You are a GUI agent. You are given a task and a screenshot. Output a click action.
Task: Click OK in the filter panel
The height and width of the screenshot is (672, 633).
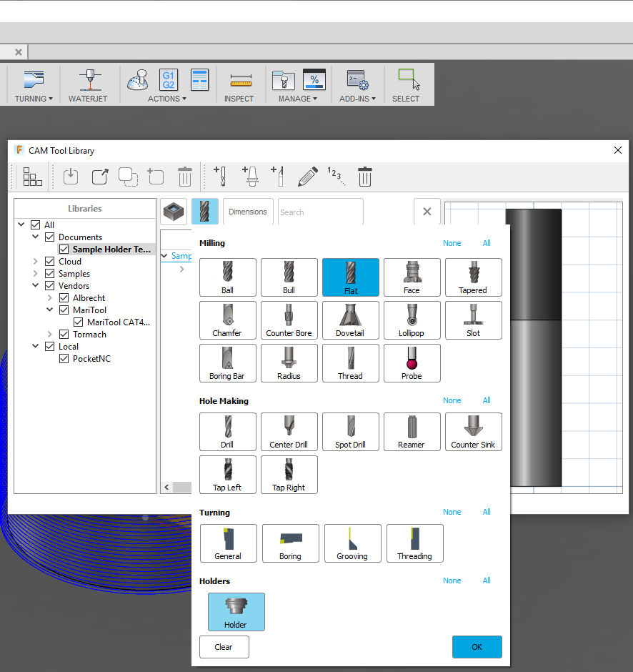click(x=477, y=647)
